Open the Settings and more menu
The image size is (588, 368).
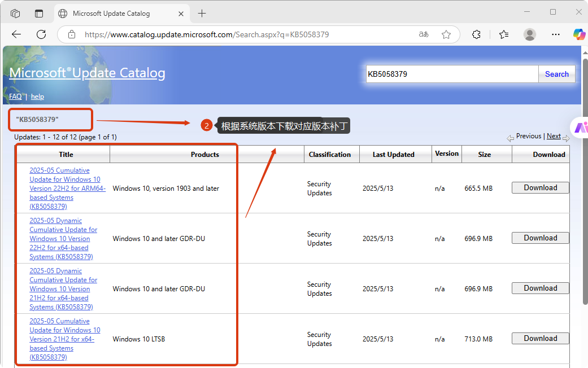click(556, 34)
